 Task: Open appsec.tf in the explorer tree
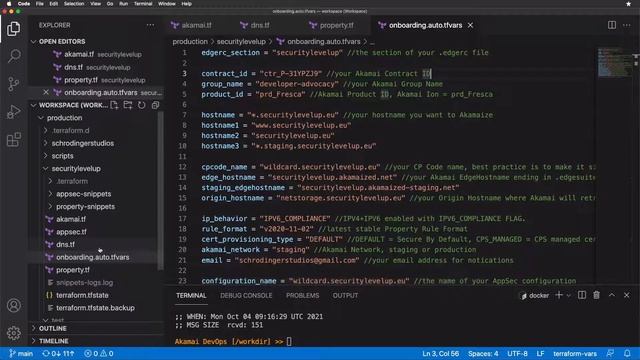pos(71,232)
